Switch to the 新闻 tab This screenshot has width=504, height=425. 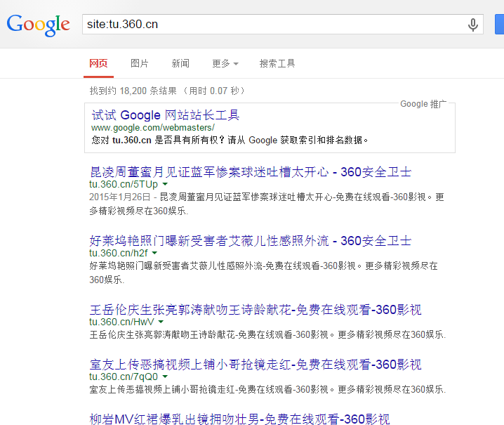180,63
